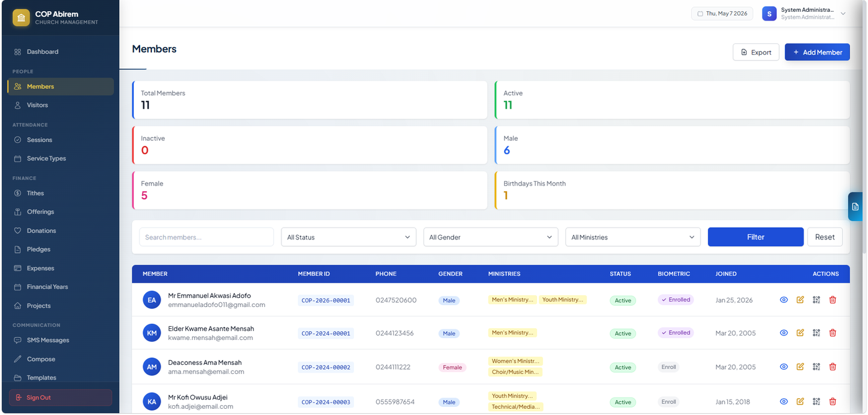
Task: Click email kwame.mensah@email.com
Action: tap(210, 338)
